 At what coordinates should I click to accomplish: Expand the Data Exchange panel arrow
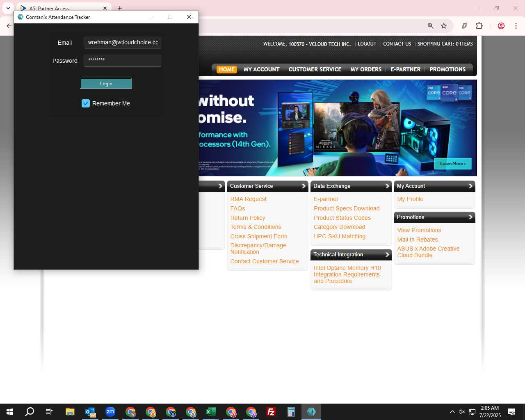click(387, 186)
